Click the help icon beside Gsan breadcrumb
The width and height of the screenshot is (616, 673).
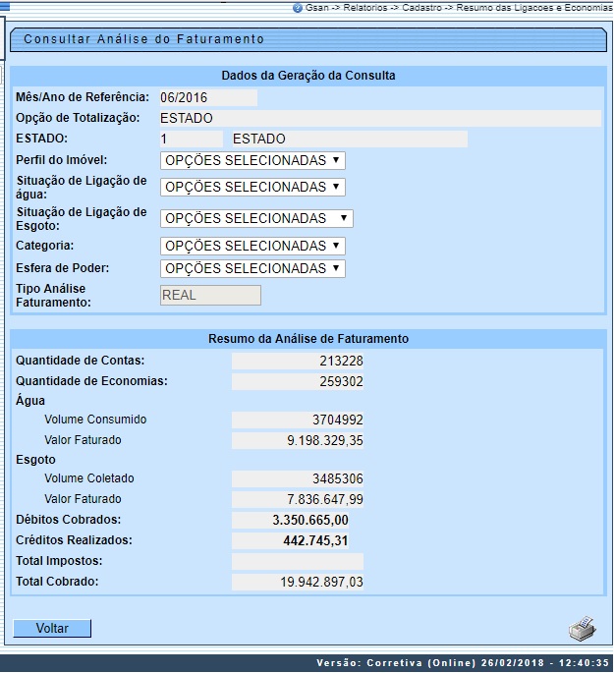coord(298,7)
